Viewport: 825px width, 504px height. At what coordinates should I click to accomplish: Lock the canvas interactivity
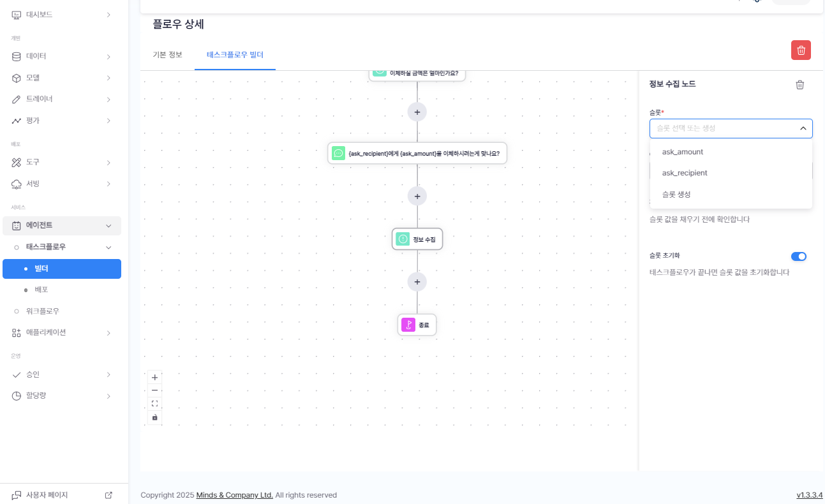(x=154, y=417)
